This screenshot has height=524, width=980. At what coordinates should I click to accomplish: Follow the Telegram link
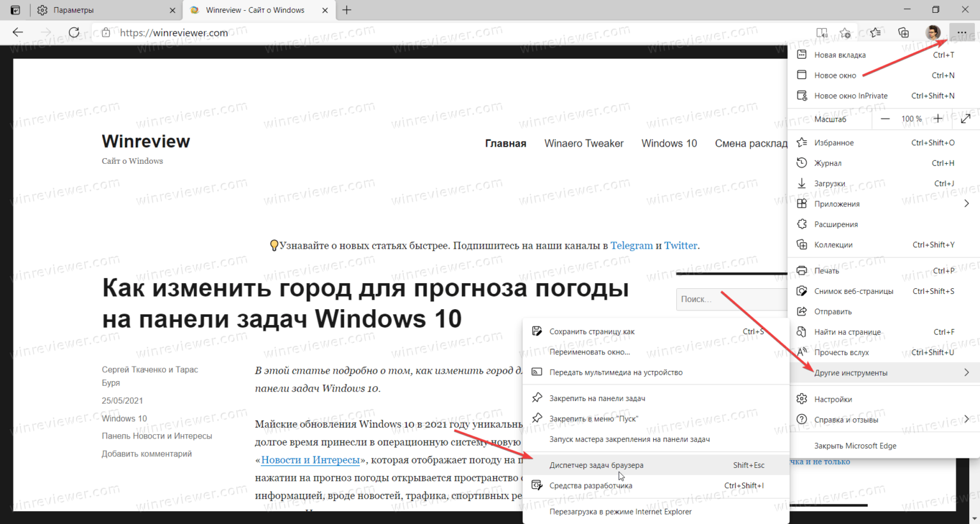point(632,245)
